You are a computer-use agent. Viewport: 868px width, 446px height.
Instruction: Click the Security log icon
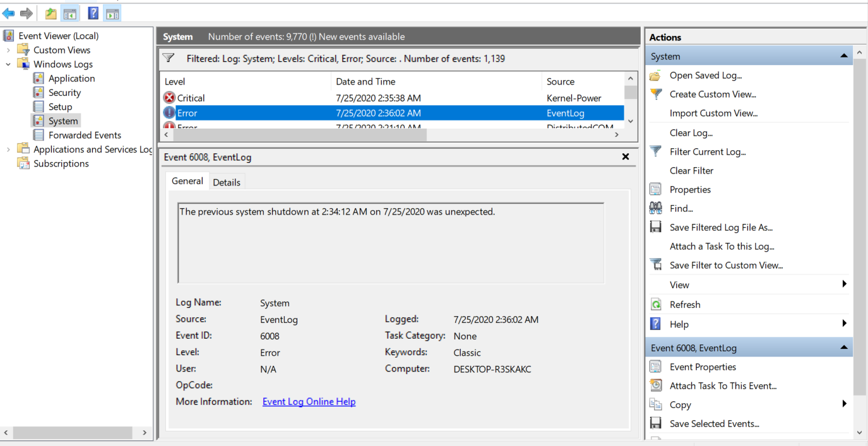39,93
